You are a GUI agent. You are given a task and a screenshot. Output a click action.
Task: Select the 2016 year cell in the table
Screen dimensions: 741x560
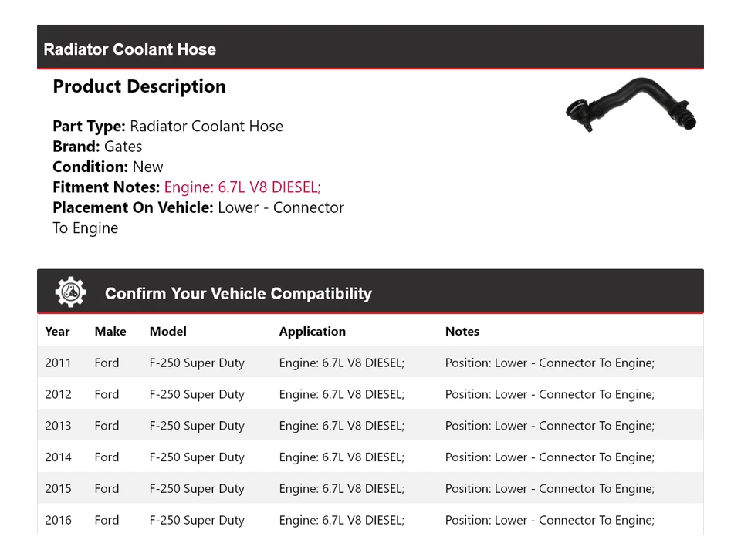click(58, 521)
